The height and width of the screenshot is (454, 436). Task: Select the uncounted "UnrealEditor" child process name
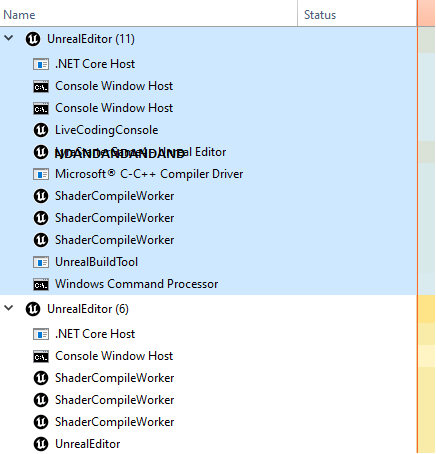click(x=88, y=444)
